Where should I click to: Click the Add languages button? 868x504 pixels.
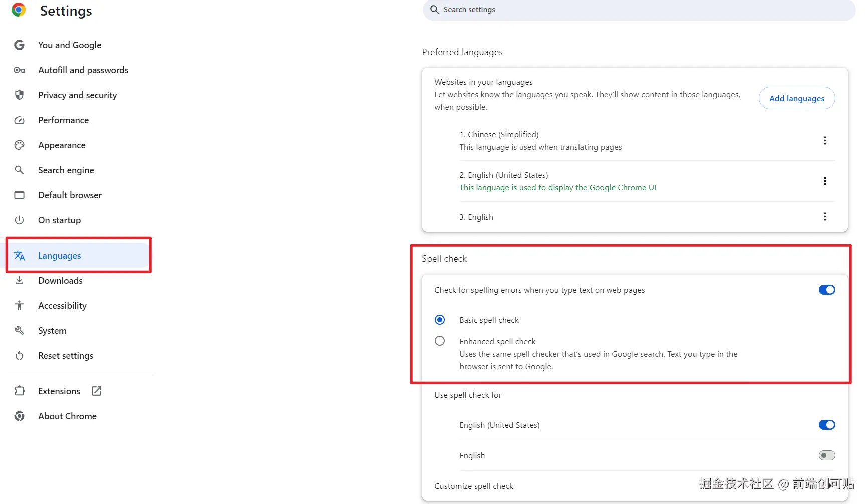797,98
